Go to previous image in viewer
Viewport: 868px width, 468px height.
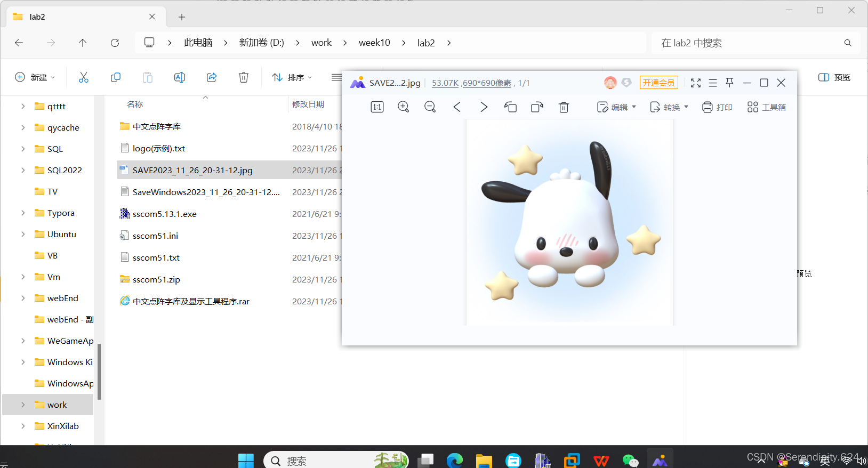(457, 107)
